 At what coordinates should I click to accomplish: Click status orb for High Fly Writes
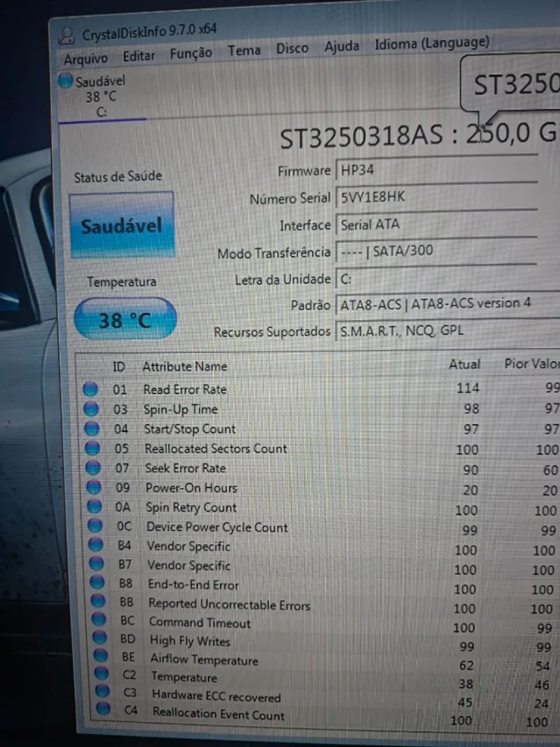[100, 637]
